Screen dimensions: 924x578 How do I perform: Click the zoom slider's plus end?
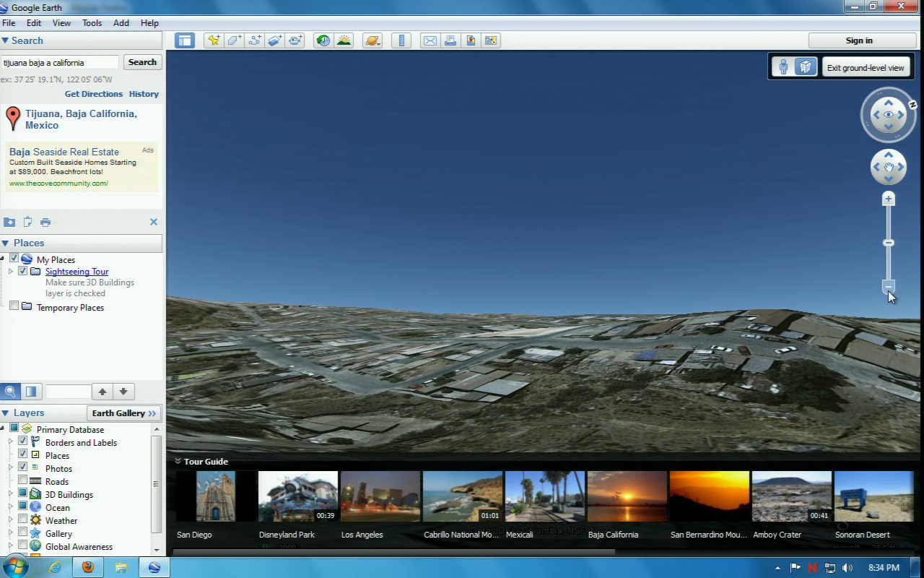(889, 199)
